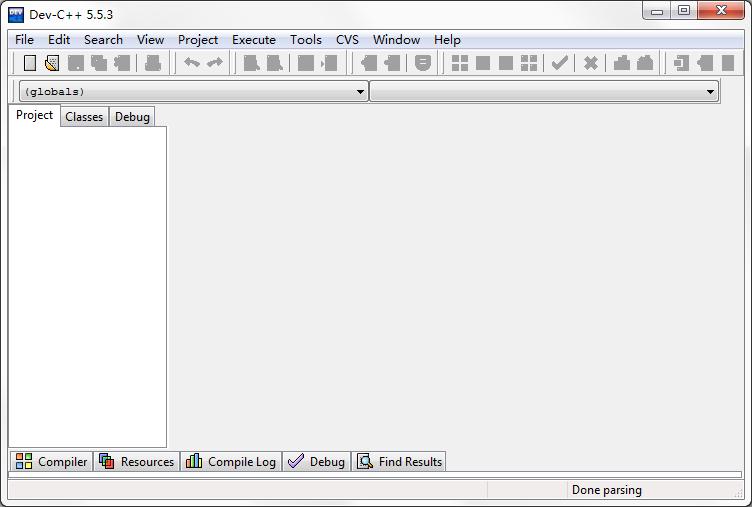Click the New source file icon
752x507 pixels.
point(30,63)
